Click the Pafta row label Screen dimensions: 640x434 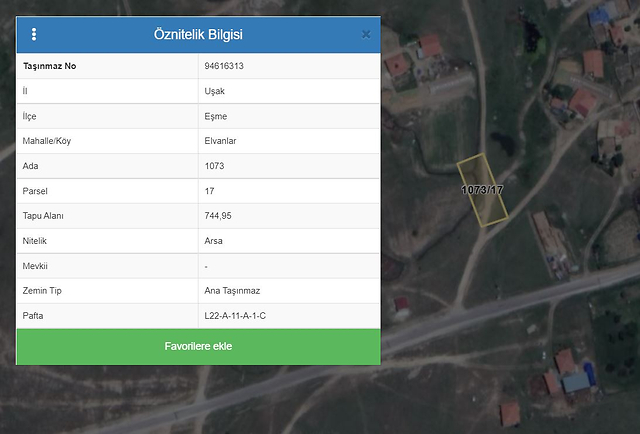(33, 316)
